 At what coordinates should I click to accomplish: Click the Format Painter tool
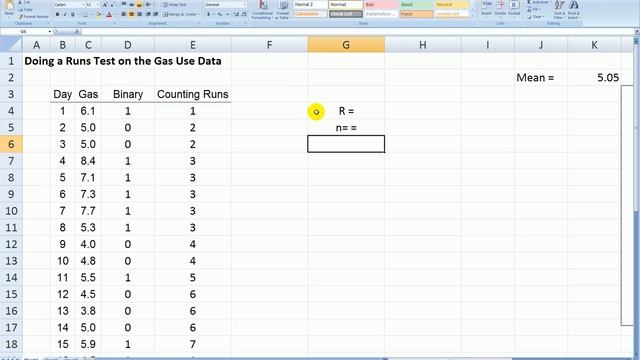33,17
